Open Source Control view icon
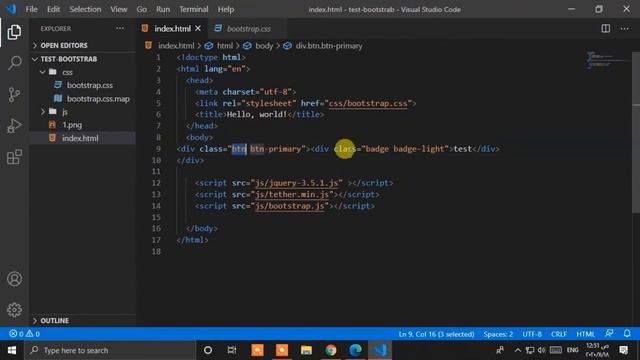The height and width of the screenshot is (360, 640). 14,94
